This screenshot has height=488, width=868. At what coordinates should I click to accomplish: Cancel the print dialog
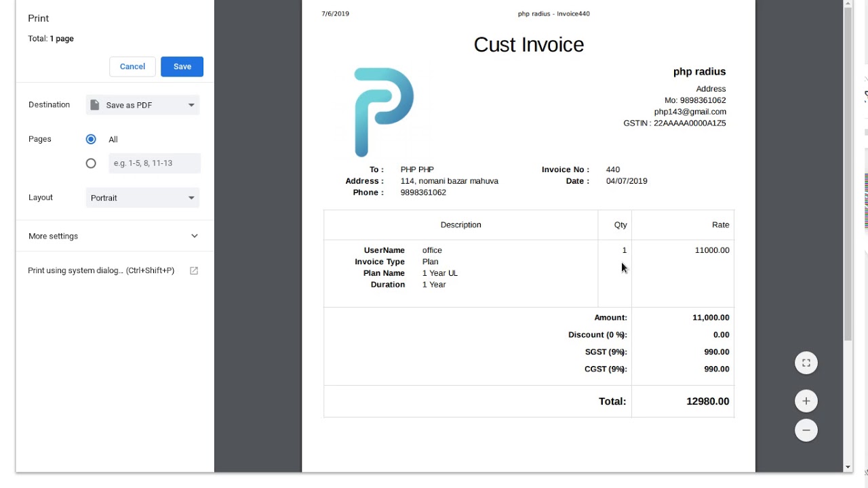pyautogui.click(x=132, y=66)
